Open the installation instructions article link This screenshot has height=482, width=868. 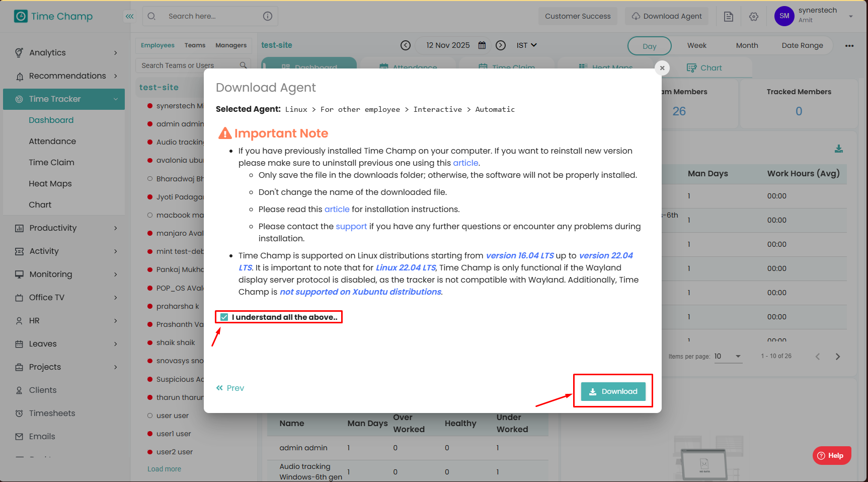(x=337, y=210)
